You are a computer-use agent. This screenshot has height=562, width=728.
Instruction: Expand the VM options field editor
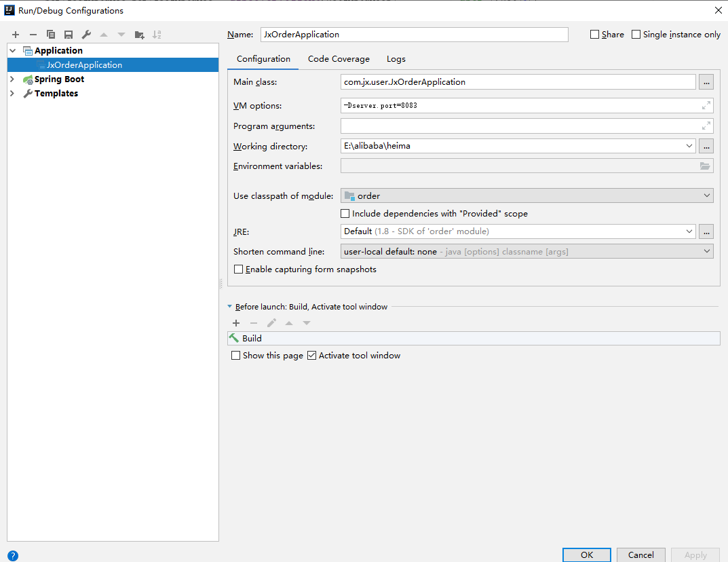[706, 105]
